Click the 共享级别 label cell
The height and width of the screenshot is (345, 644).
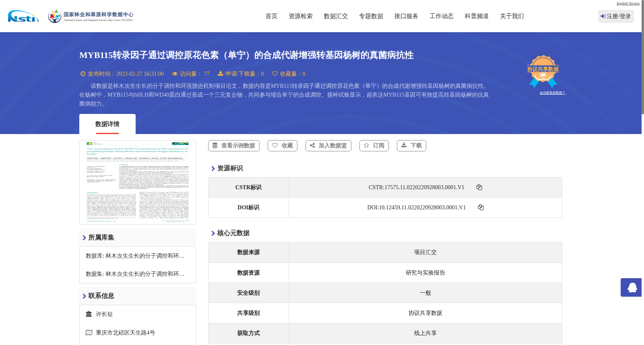pyautogui.click(x=248, y=313)
